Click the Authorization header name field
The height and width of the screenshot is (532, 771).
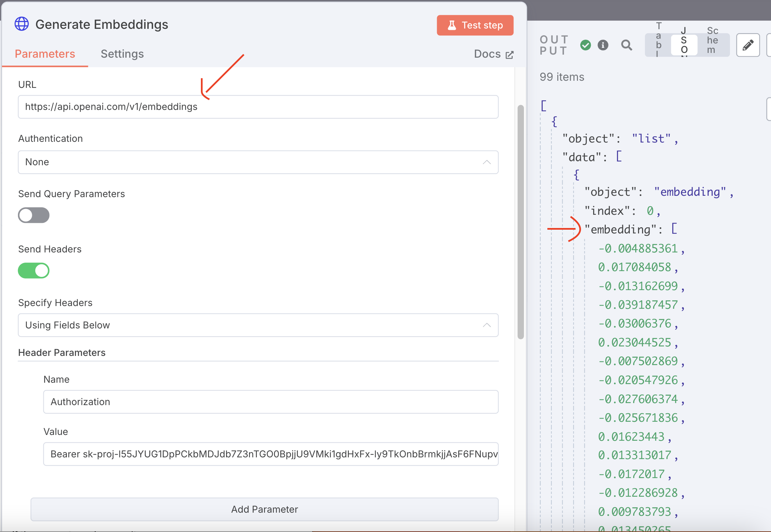pyautogui.click(x=270, y=402)
